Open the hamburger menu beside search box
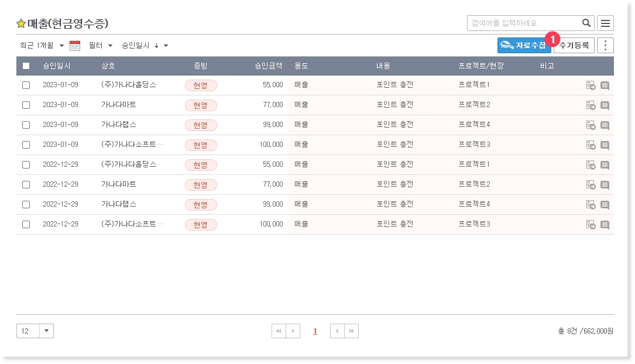The width and height of the screenshot is (635, 364). 605,23
